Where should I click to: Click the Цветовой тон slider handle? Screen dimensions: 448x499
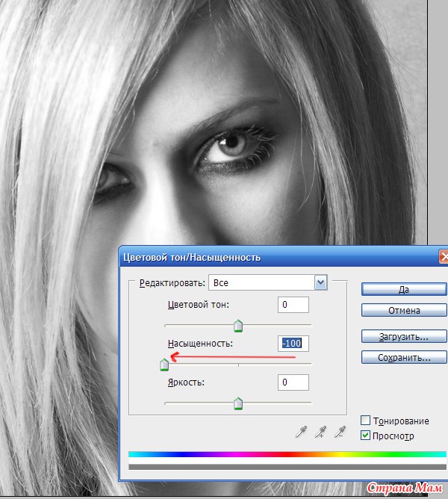(x=238, y=326)
